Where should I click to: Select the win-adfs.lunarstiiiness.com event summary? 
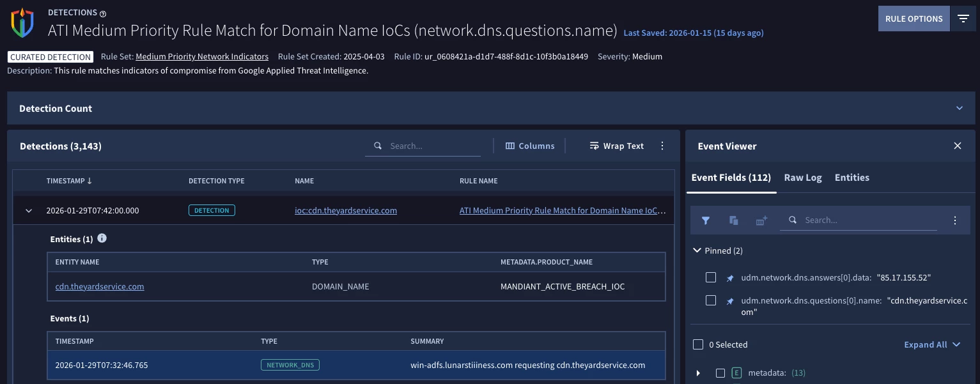point(527,365)
